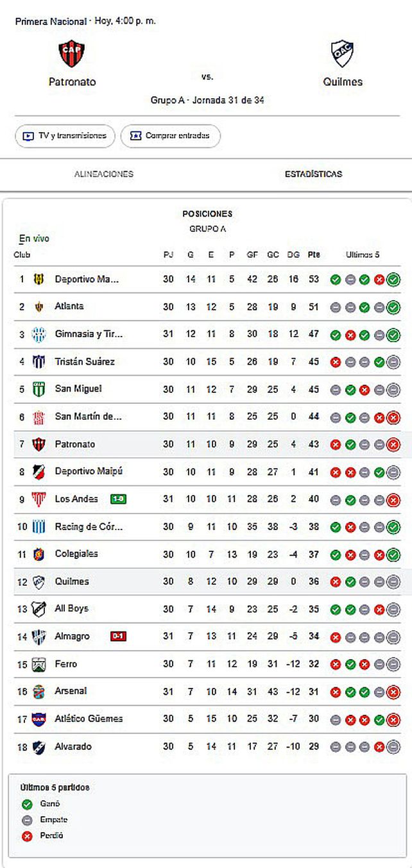Click the Racing de Córdoba logo

pyautogui.click(x=39, y=527)
